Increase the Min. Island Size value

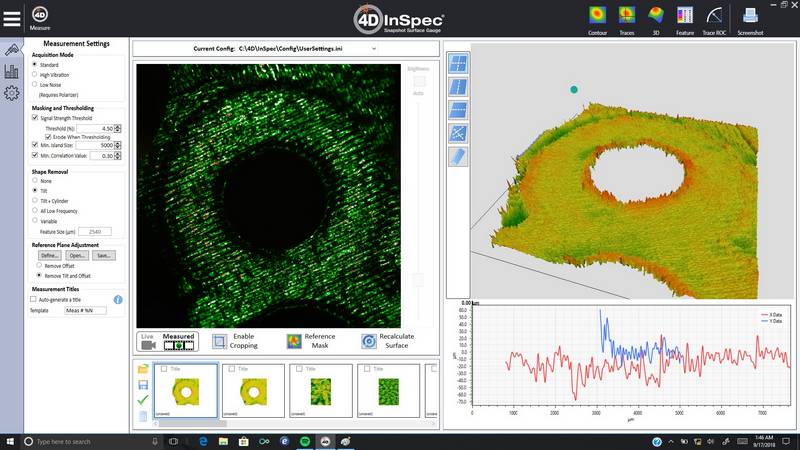pyautogui.click(x=118, y=143)
